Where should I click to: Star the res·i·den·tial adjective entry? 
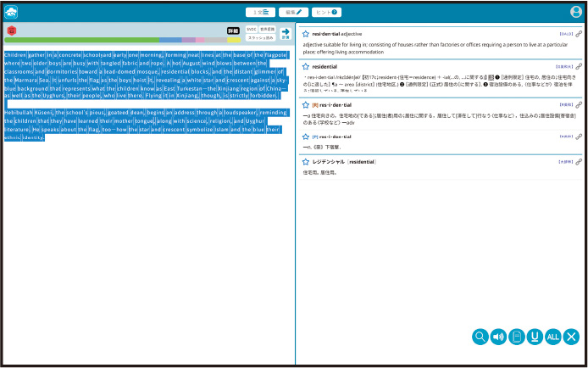[x=306, y=34]
